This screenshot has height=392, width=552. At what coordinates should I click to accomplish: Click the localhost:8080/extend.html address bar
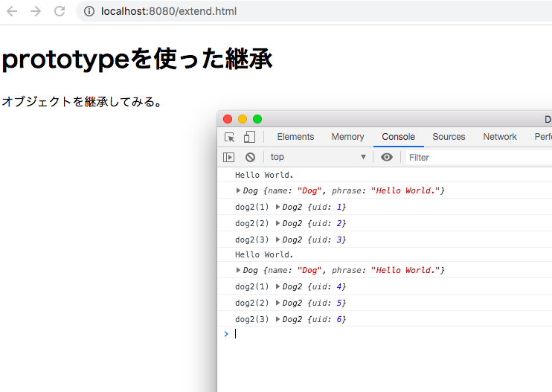pos(314,11)
